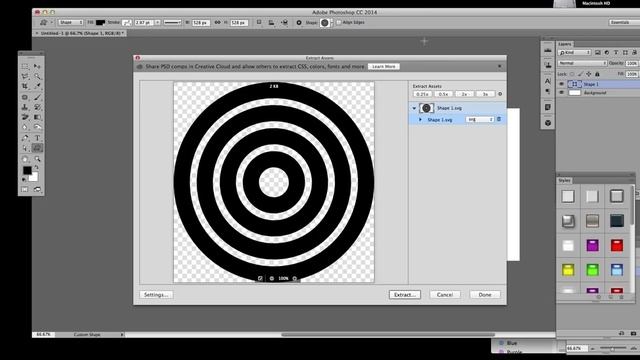This screenshot has height=360, width=640.
Task: Select the Eraser tool
Action: coord(25,117)
